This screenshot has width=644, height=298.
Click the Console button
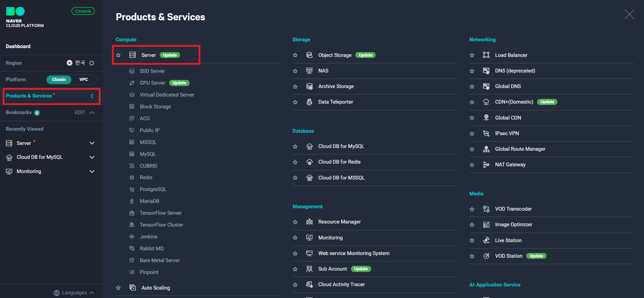point(83,11)
